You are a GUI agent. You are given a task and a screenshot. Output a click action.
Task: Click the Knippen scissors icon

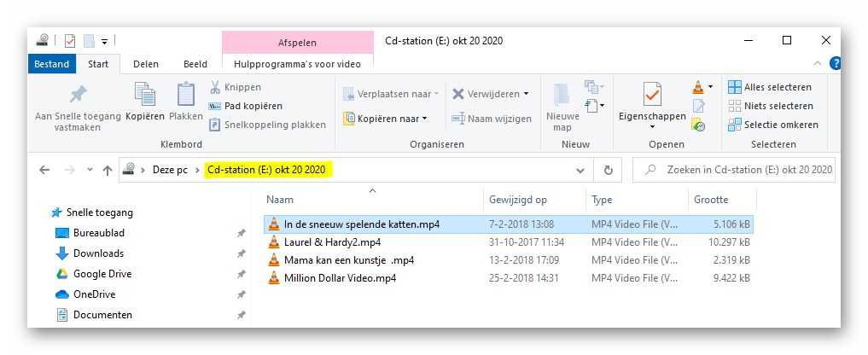(x=216, y=87)
